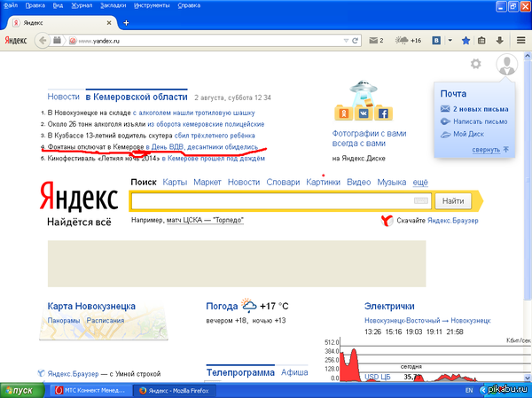Image resolution: width=532 pixels, height=398 pixels.
Task: Open the Закладки menu
Action: (113, 6)
